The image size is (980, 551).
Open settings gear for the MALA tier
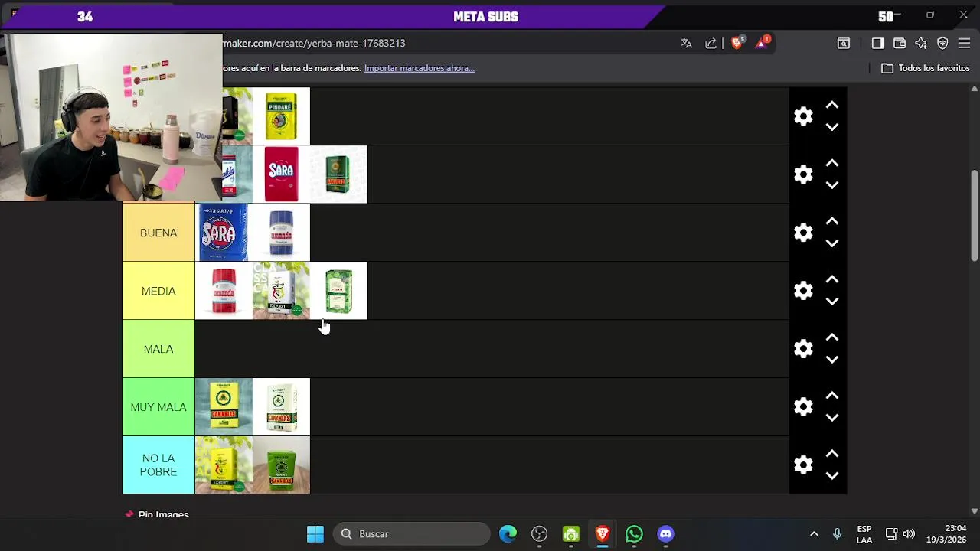(x=803, y=349)
